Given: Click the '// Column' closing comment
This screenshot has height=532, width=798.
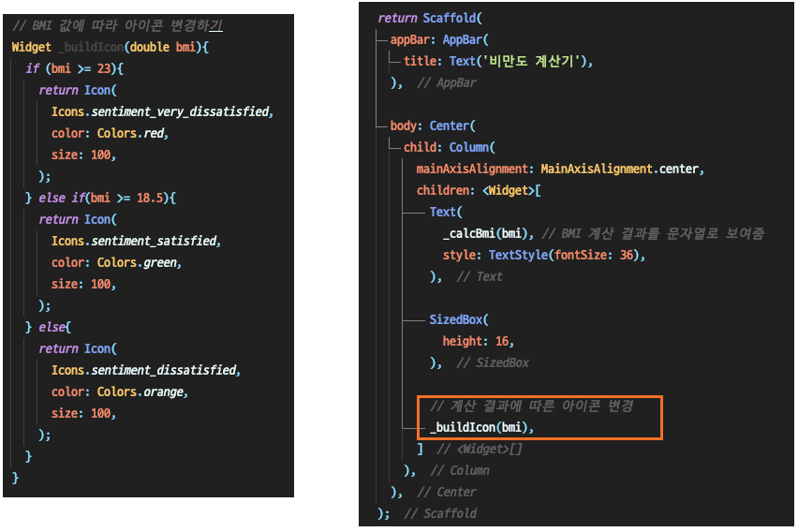Looking at the screenshot, I should tap(460, 470).
